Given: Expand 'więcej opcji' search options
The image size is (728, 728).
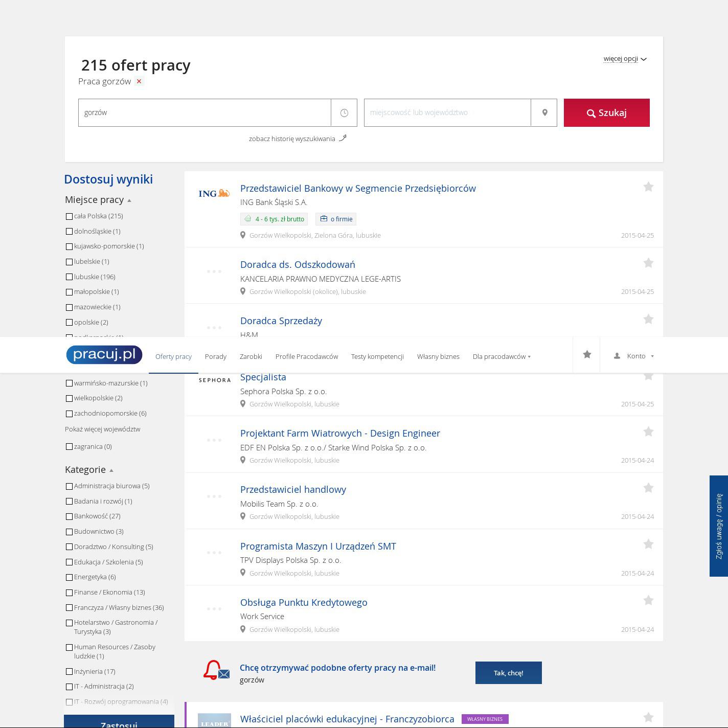Looking at the screenshot, I should coord(625,59).
